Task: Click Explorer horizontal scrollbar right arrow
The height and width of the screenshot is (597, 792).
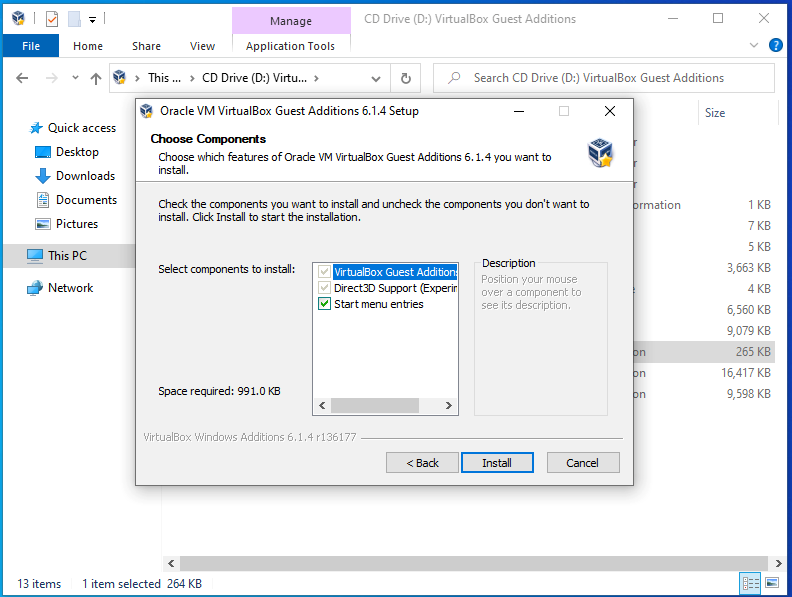Action: click(x=778, y=563)
